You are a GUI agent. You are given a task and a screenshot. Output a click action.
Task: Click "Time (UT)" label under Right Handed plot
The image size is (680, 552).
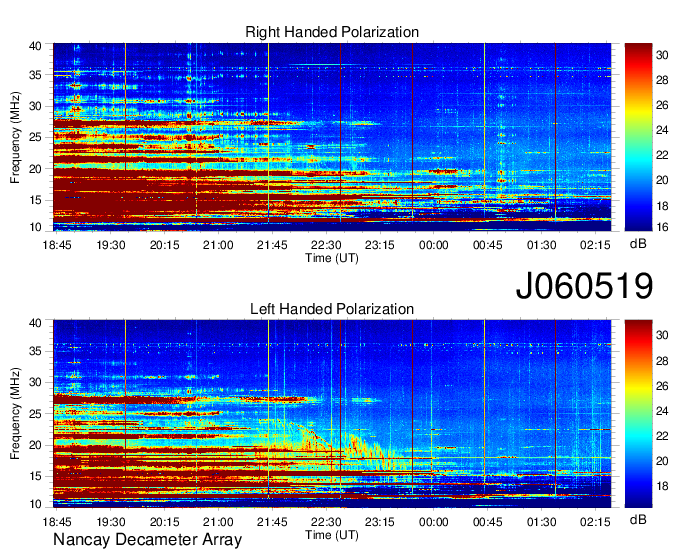point(332,258)
